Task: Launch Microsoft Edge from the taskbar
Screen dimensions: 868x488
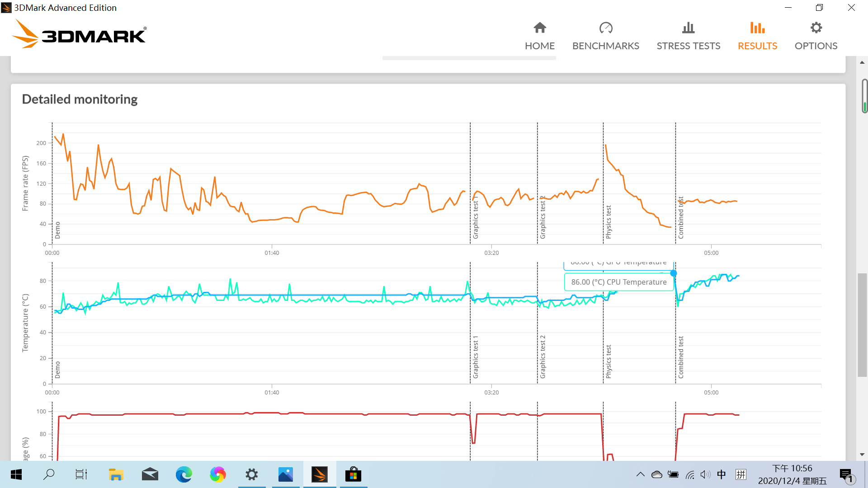Action: click(184, 474)
